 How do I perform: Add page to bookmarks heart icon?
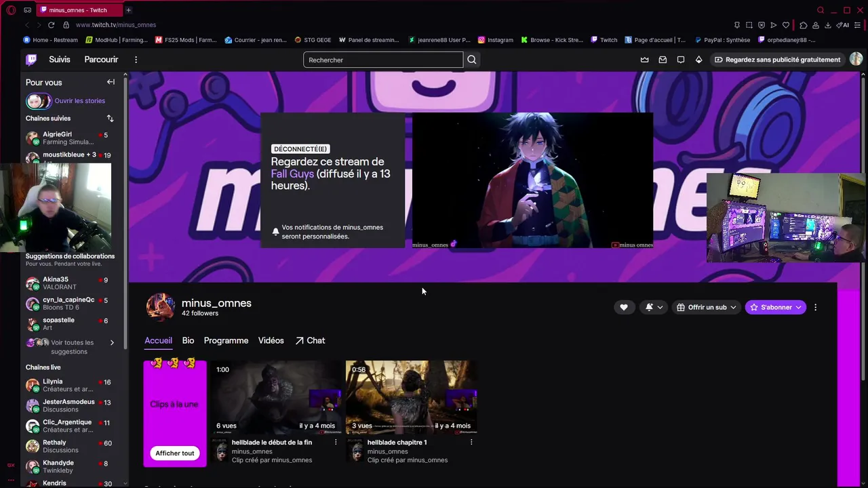click(x=786, y=25)
